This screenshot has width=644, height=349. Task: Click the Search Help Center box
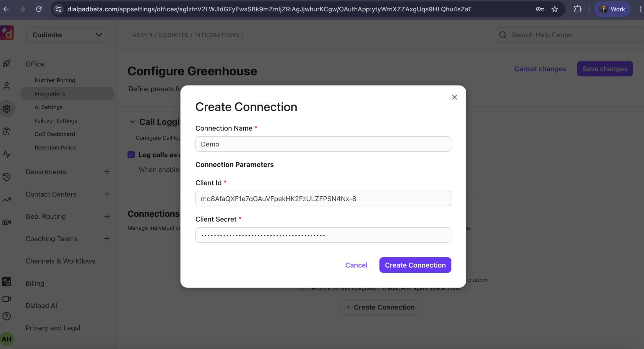coord(569,35)
